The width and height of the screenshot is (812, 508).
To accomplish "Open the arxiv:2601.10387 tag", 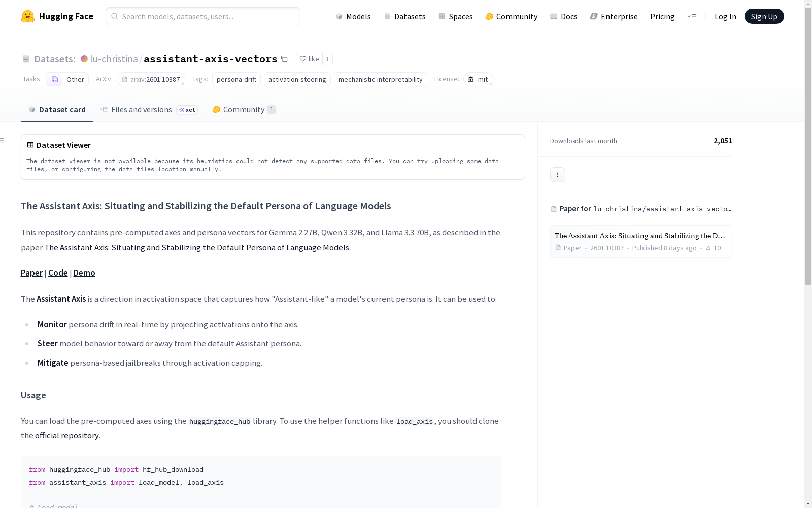I will click(x=151, y=79).
